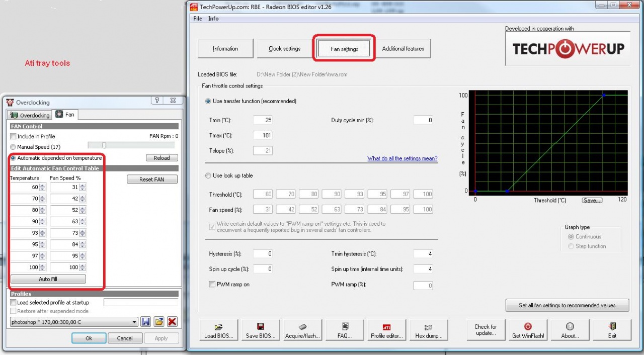The width and height of the screenshot is (644, 355).
Task: Click the Tmax (°C) field showing 101
Action: click(x=263, y=135)
